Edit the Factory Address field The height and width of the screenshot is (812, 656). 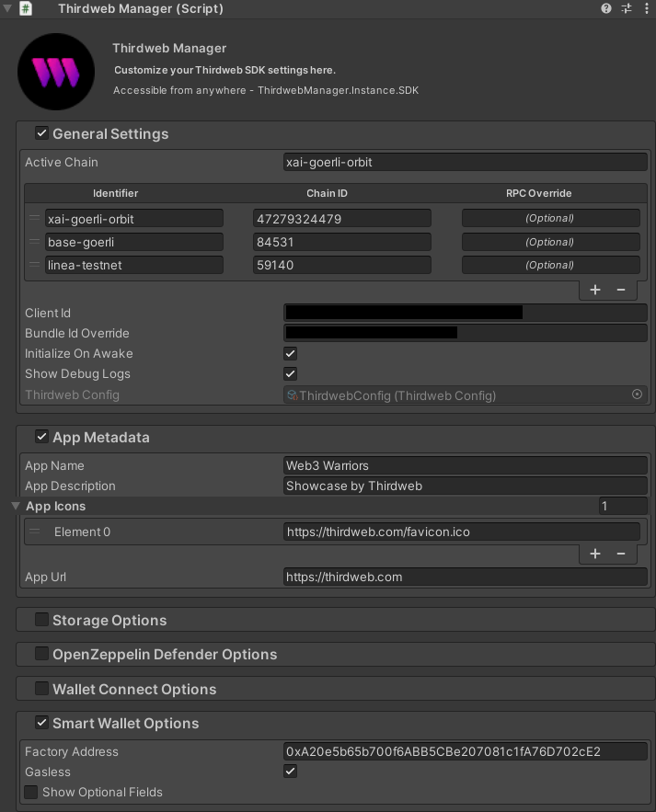point(466,751)
